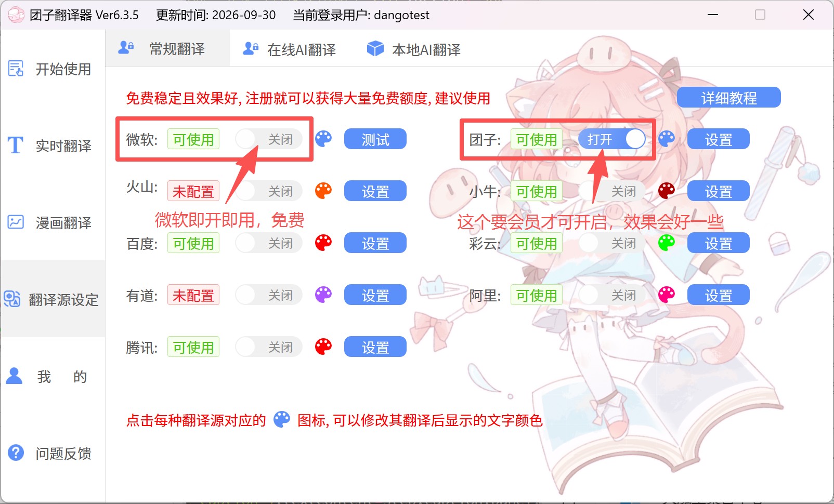
Task: Open 火山 设置 button
Action: coord(375,191)
